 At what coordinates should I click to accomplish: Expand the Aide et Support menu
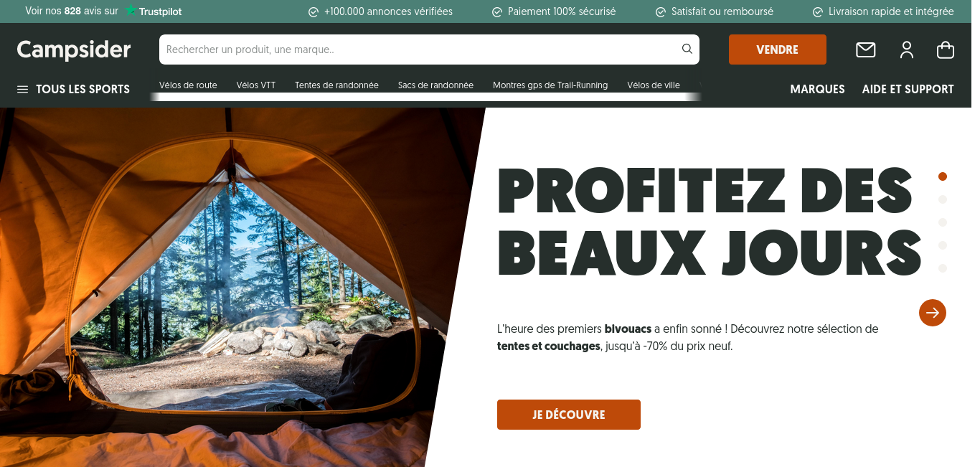(908, 89)
